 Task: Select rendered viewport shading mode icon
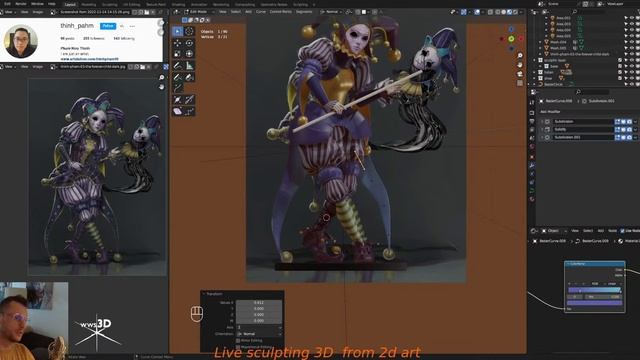[x=516, y=12]
